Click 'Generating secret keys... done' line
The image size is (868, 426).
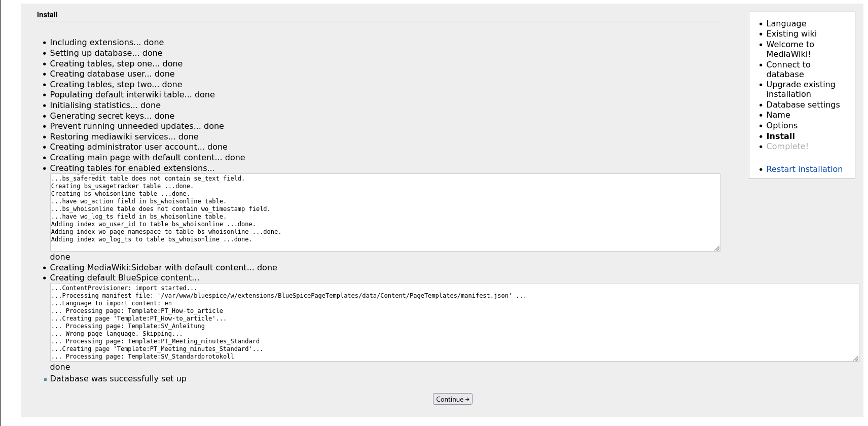[x=112, y=116]
